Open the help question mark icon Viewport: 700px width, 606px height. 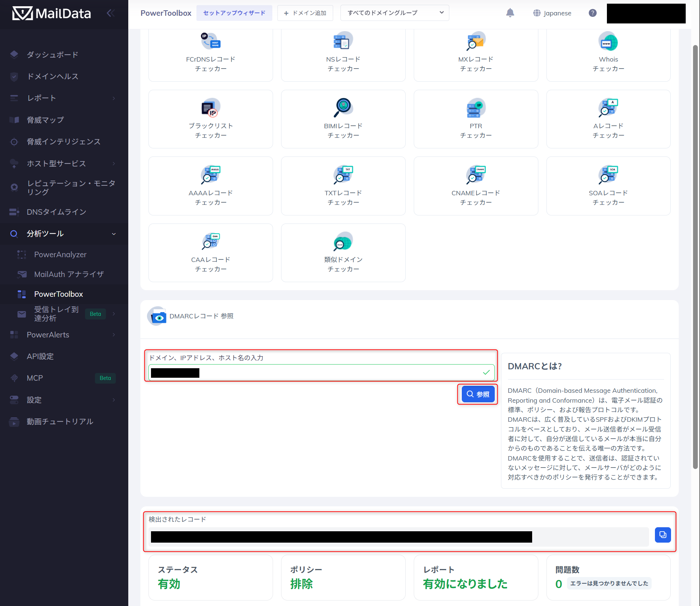point(593,13)
